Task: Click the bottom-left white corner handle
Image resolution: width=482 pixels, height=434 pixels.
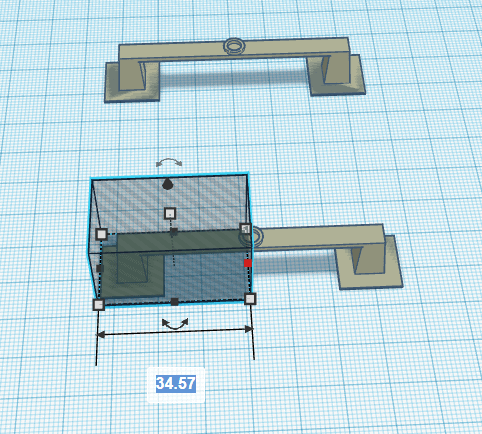Action: tap(98, 304)
